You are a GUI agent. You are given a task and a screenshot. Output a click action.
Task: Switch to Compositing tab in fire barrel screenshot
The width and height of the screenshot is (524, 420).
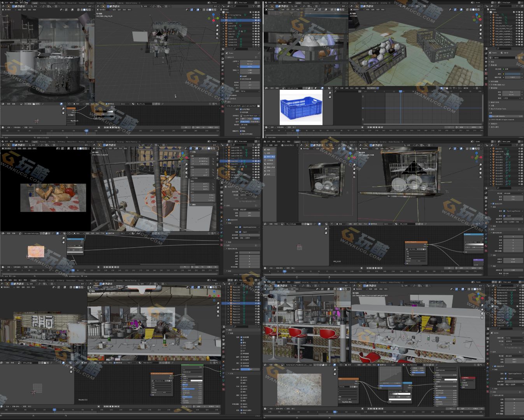tap(110, 3)
